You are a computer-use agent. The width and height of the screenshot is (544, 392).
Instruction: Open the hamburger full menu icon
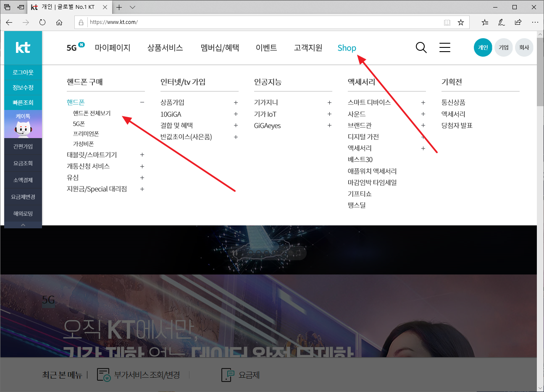(445, 47)
